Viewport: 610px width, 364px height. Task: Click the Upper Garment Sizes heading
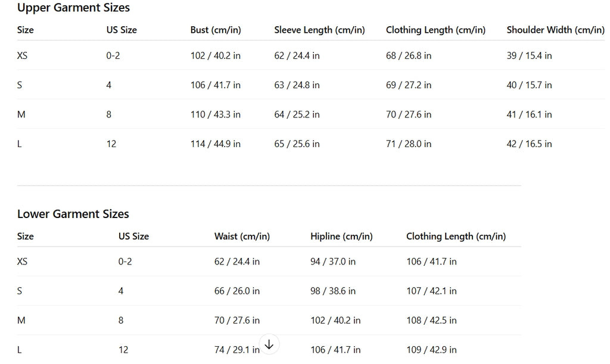73,8
